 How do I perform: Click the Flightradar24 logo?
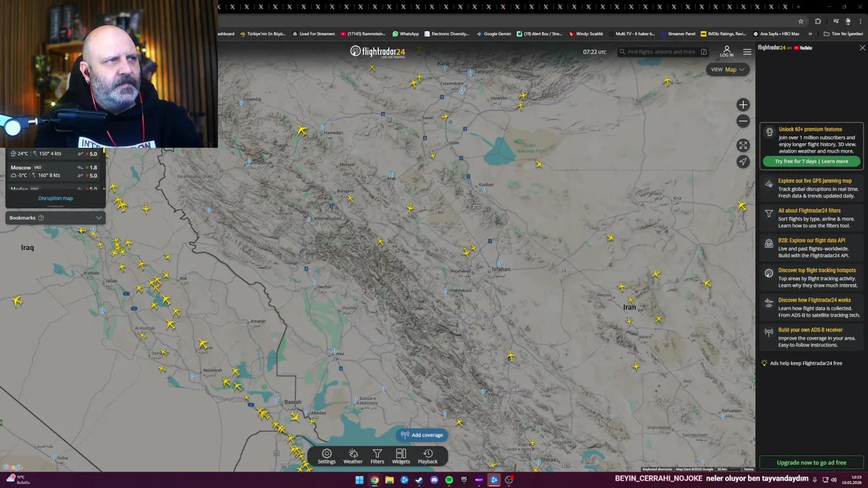click(x=377, y=52)
